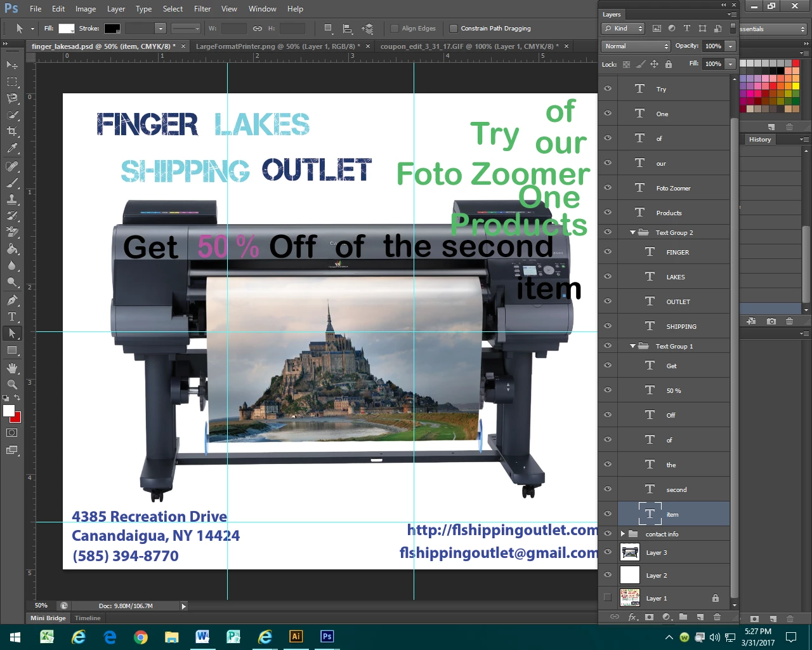Hide the Try text layer
Image resolution: width=812 pixels, height=650 pixels.
click(x=608, y=89)
